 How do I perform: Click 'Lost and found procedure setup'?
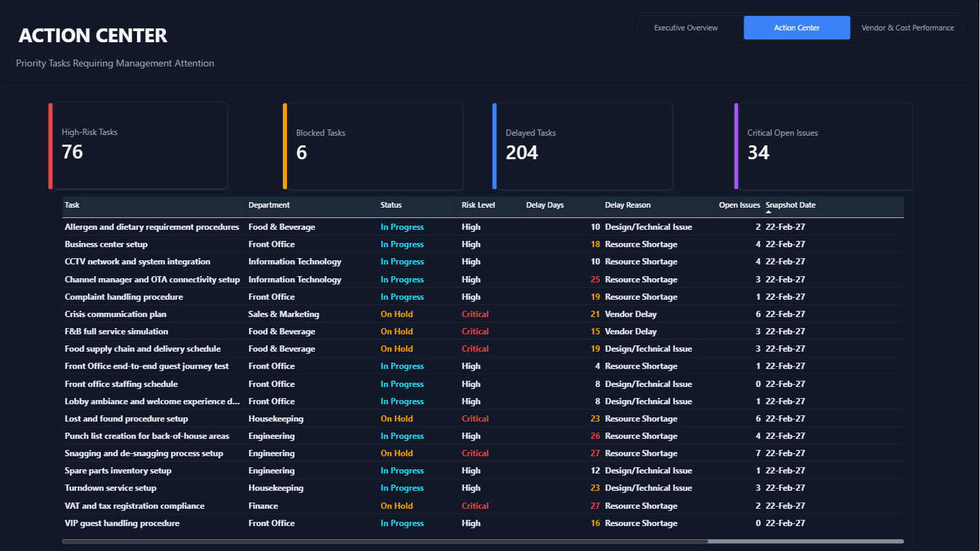pyautogui.click(x=126, y=419)
